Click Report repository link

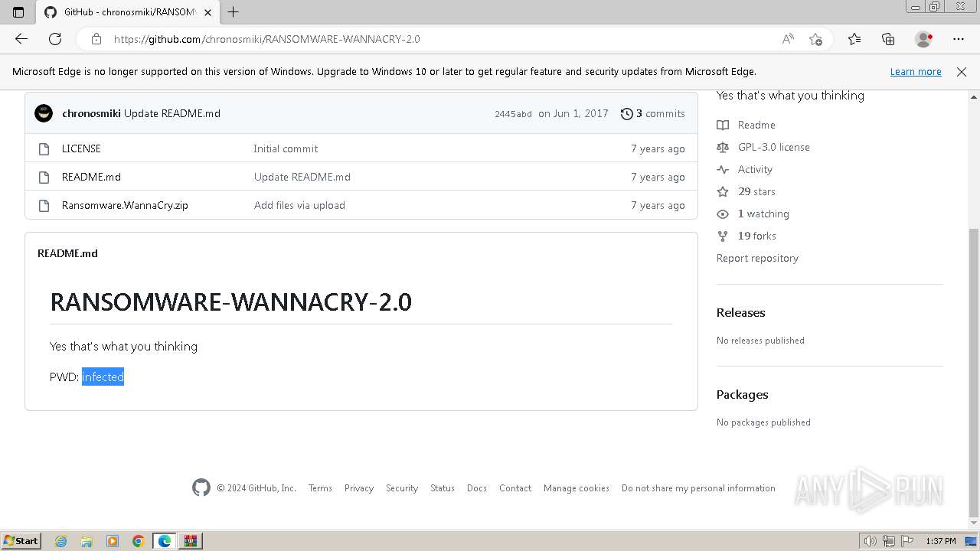tap(757, 258)
